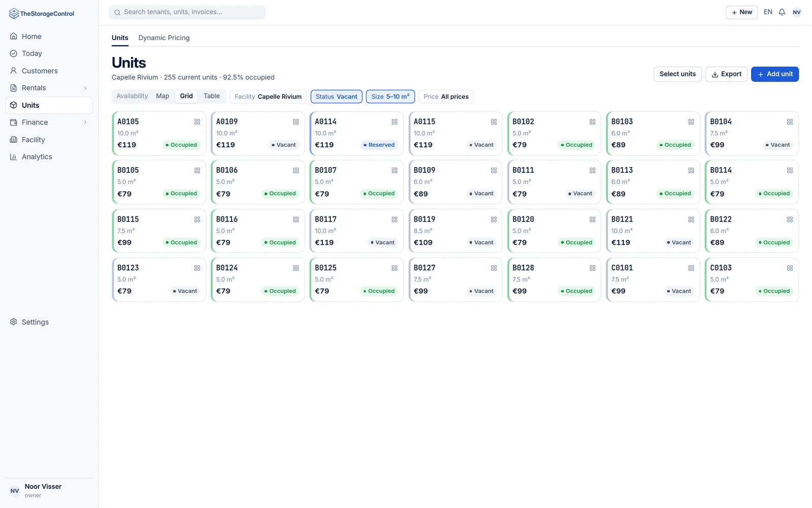Click the grid icon on unit B0116
812x508 pixels.
tap(296, 219)
